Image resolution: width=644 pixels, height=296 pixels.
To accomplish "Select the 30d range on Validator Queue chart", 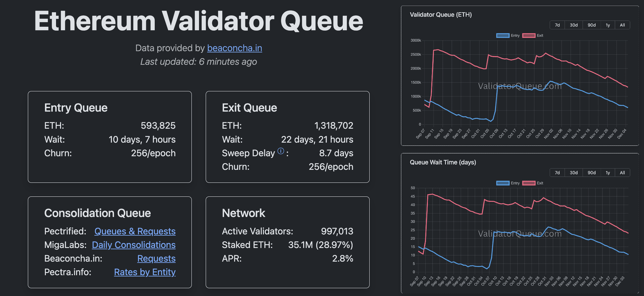I will pos(573,25).
